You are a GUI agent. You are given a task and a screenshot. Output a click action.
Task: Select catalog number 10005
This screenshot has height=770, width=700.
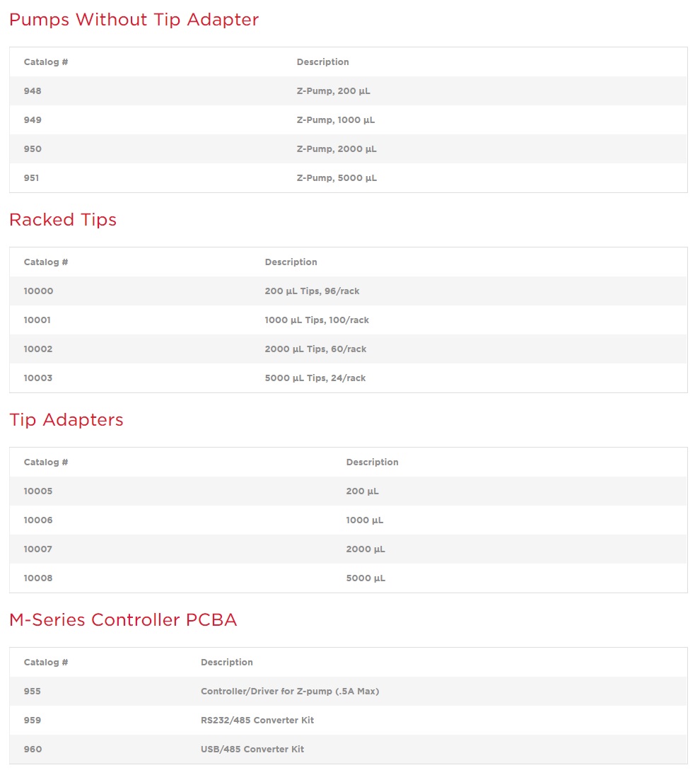(x=38, y=491)
